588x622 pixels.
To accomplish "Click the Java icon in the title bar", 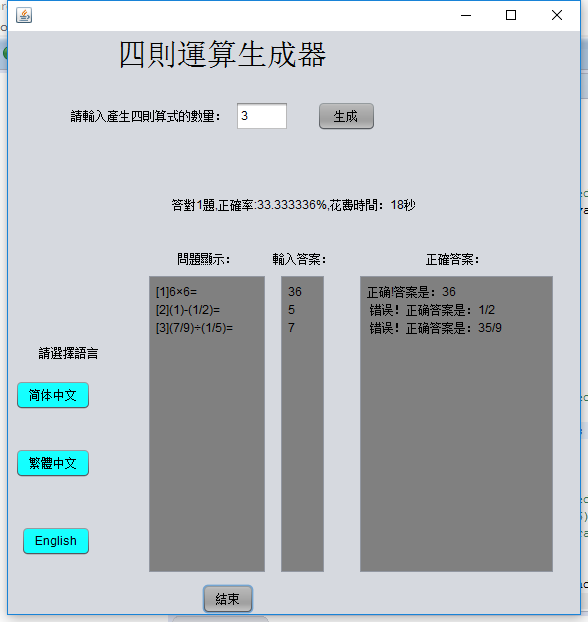I will pos(24,15).
